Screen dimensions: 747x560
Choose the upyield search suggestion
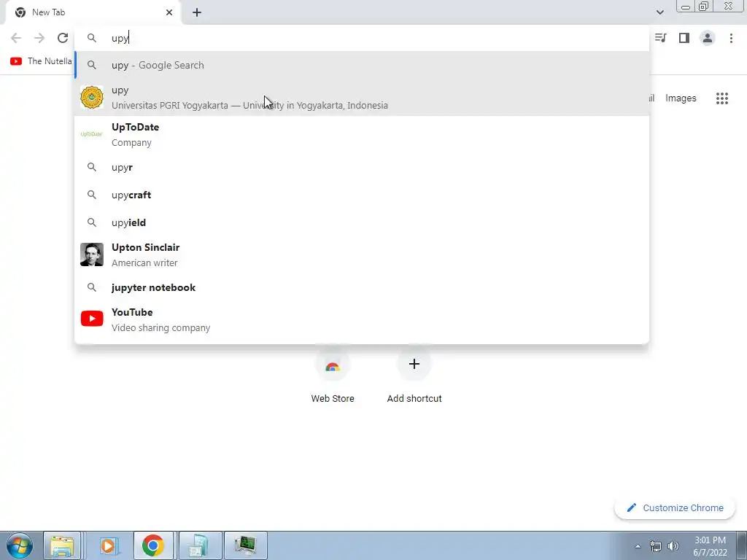tap(362, 222)
